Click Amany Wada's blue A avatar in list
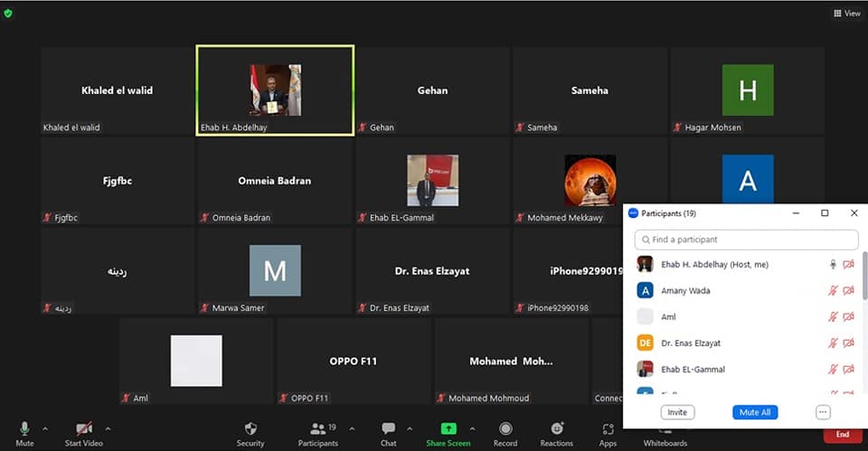The width and height of the screenshot is (868, 451). coord(645,290)
